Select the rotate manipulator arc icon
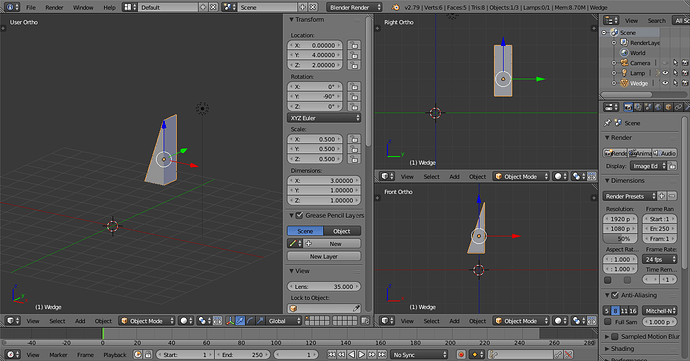 tap(250, 321)
